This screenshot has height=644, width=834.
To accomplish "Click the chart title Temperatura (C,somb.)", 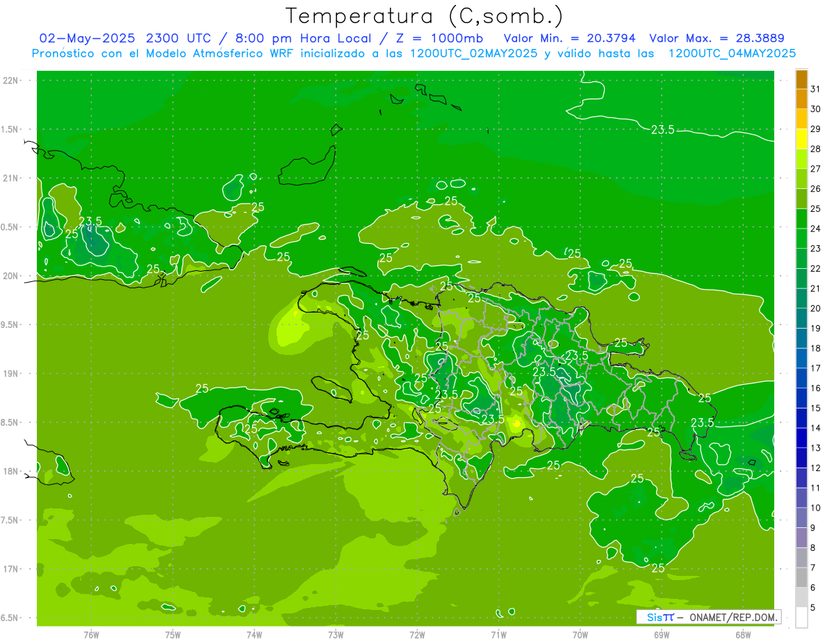I will (x=424, y=16).
